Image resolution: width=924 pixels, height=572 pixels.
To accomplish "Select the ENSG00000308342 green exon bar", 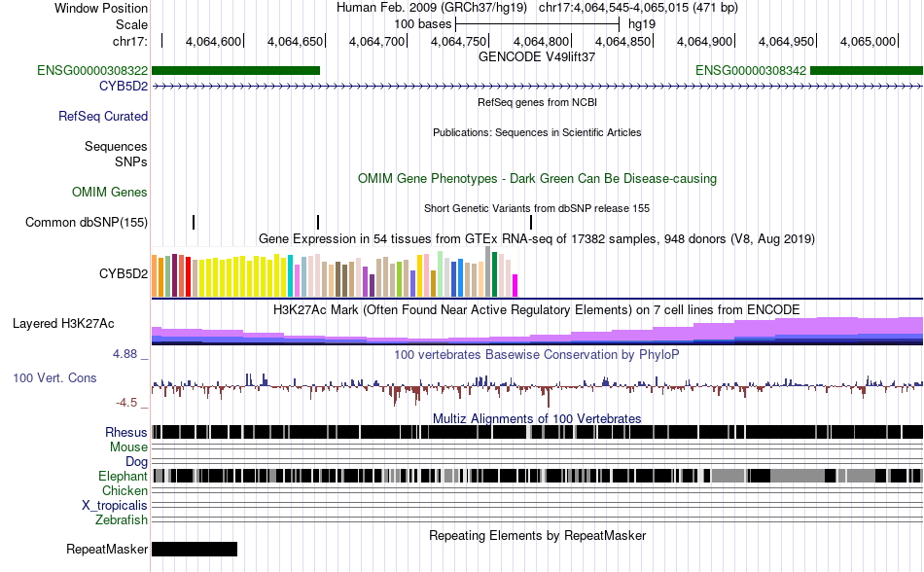I will [867, 71].
